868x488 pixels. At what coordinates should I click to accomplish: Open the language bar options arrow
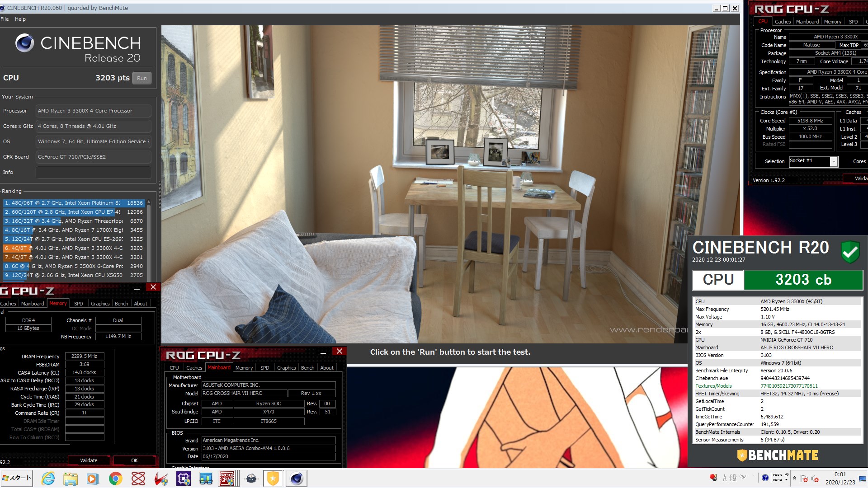pyautogui.click(x=786, y=480)
